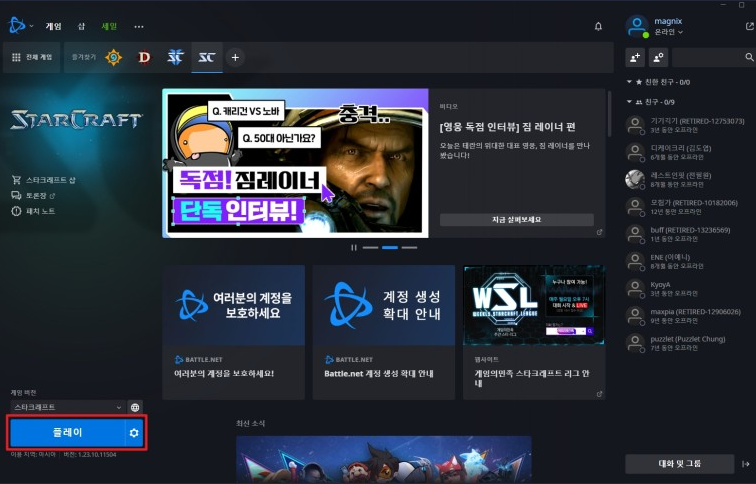Viewport: 756px width, 484px height.
Task: Open the 여러분의 계정을 보호하세요 news card
Action: point(233,332)
